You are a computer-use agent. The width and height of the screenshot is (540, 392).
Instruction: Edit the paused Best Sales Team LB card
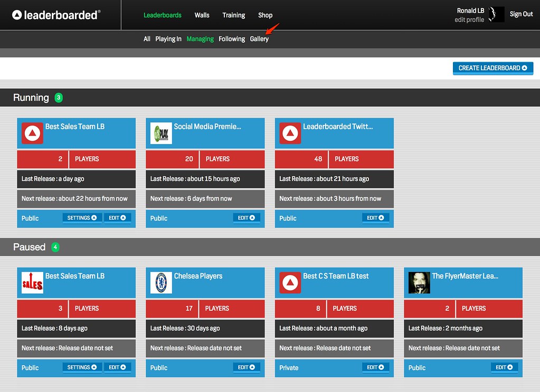[117, 367]
